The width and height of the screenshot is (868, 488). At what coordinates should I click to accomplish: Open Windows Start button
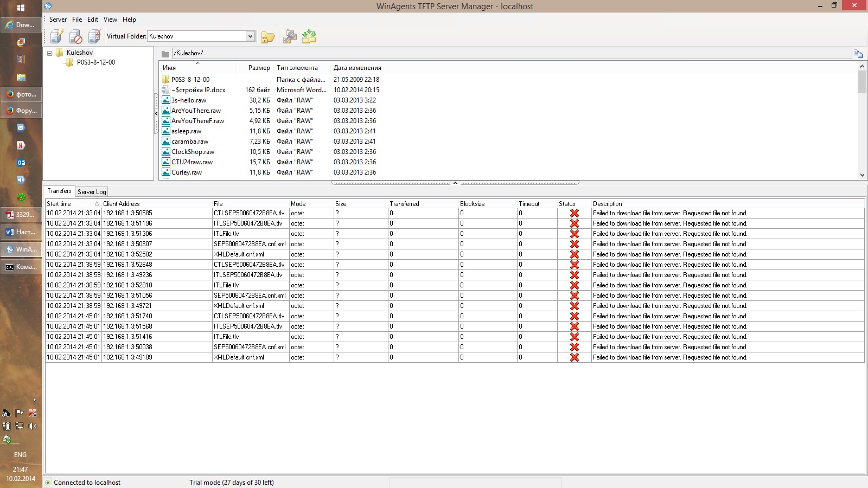(21, 8)
